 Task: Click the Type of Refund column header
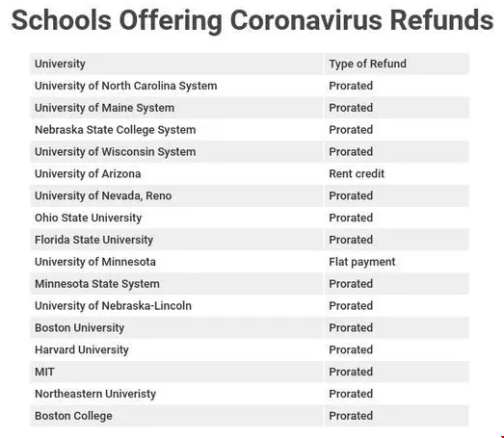(x=367, y=64)
